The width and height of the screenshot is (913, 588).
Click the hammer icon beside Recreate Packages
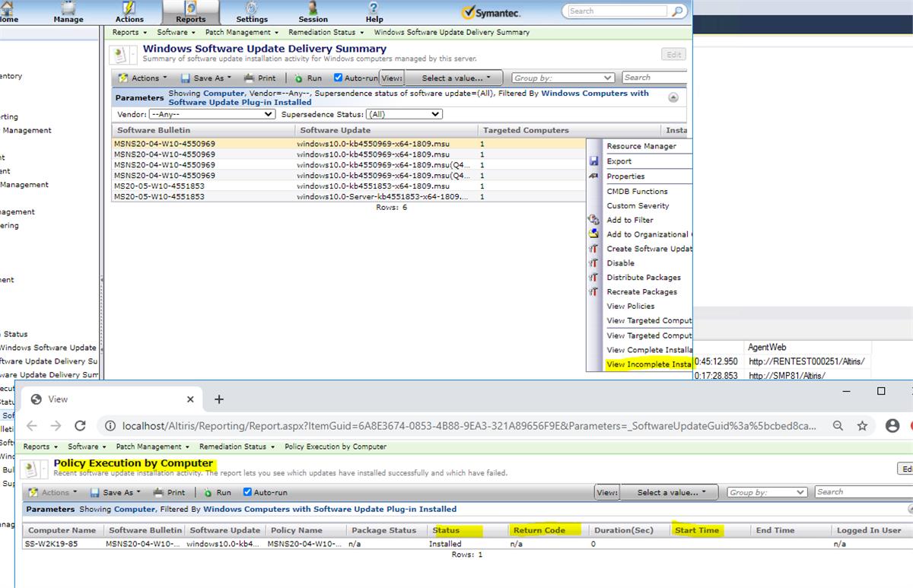click(x=594, y=292)
